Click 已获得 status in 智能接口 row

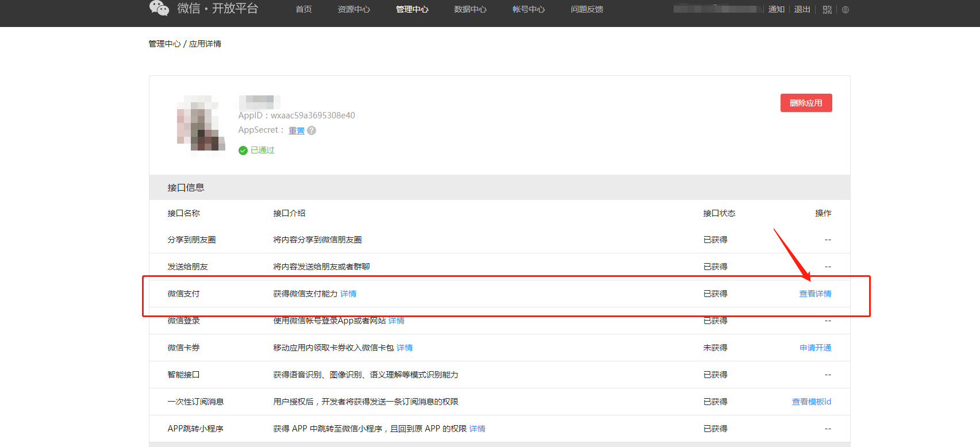coord(715,375)
